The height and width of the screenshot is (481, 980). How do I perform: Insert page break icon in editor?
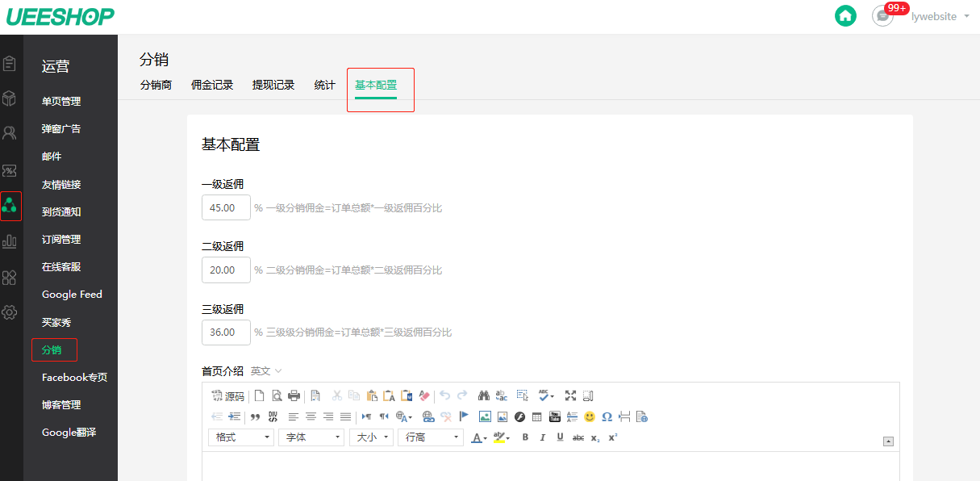[624, 417]
